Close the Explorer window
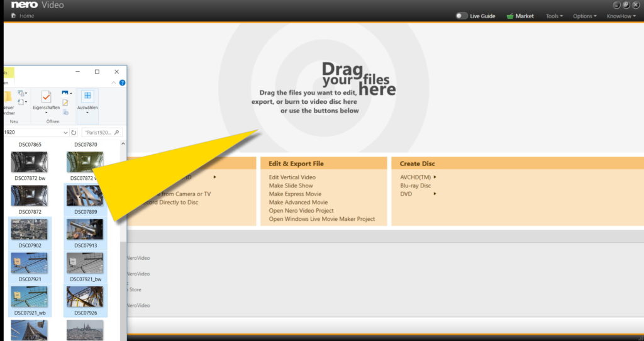Screen dimensions: 644x341 [x=116, y=72]
